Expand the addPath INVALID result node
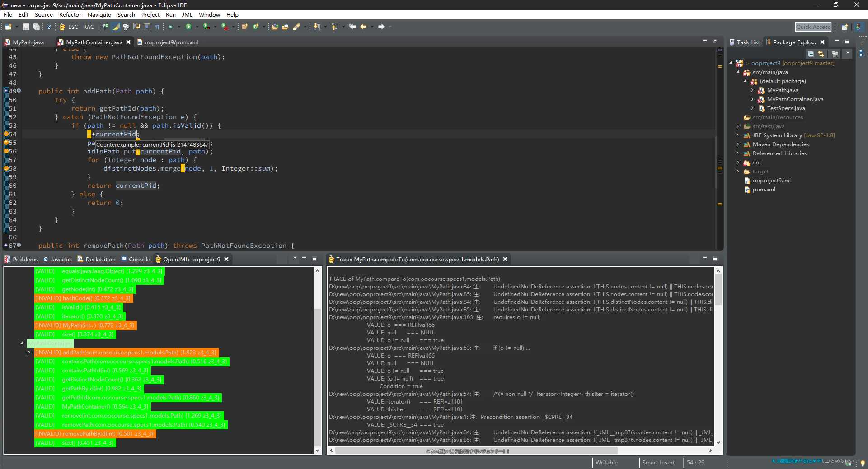Viewport: 868px width, 469px height. [28, 353]
